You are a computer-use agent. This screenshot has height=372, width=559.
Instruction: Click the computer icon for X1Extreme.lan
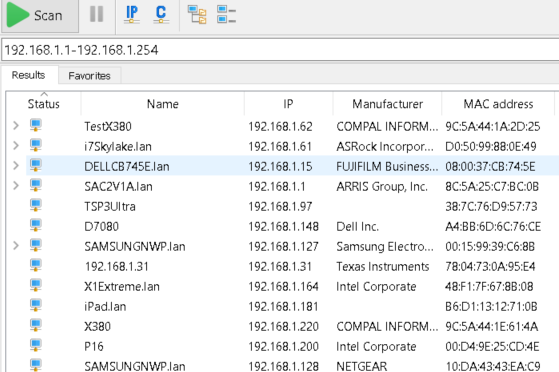36,285
